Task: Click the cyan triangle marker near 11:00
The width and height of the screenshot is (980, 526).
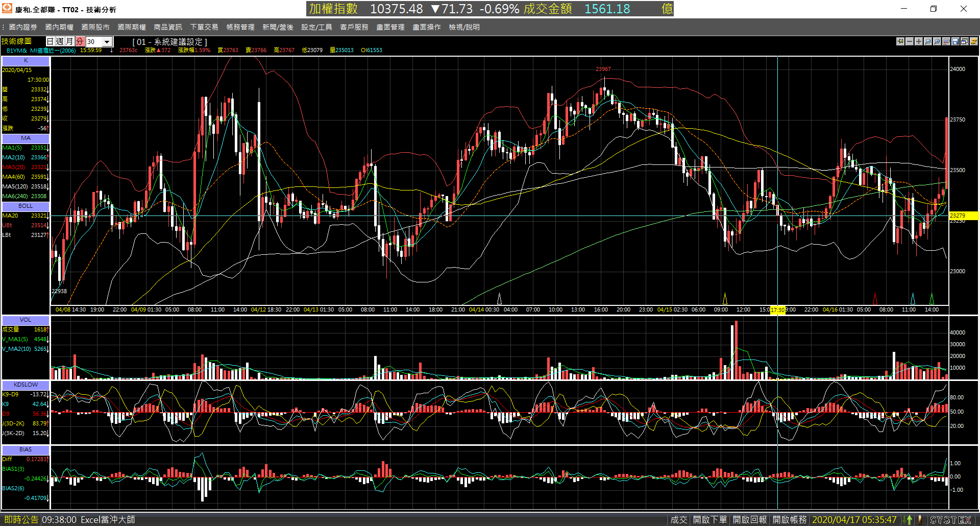Action: pyautogui.click(x=913, y=298)
